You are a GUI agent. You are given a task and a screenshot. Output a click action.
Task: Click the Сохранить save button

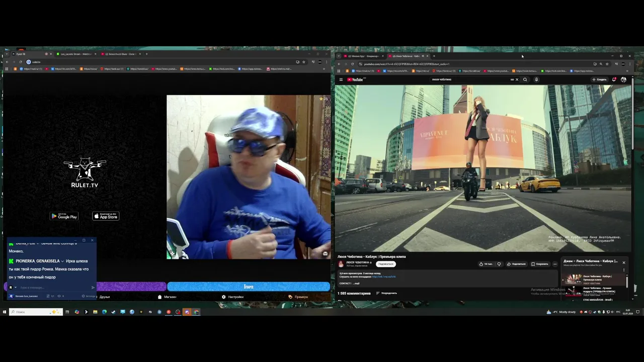pyautogui.click(x=540, y=264)
